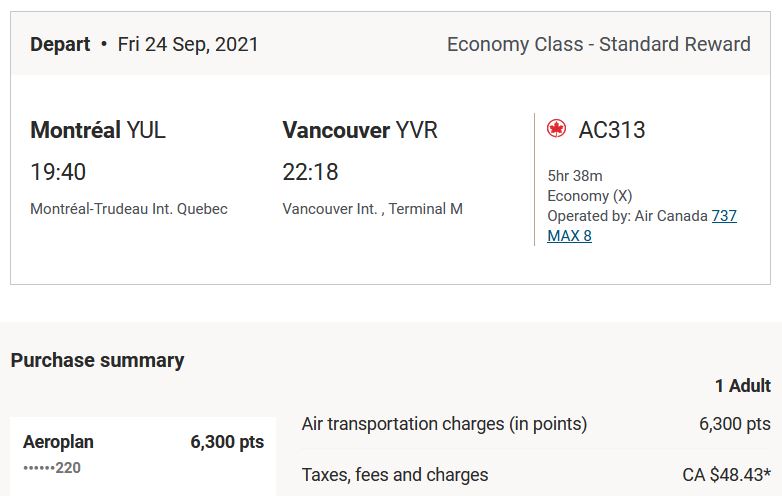Click the 22:18 arrival time
This screenshot has width=782, height=496.
tap(310, 172)
